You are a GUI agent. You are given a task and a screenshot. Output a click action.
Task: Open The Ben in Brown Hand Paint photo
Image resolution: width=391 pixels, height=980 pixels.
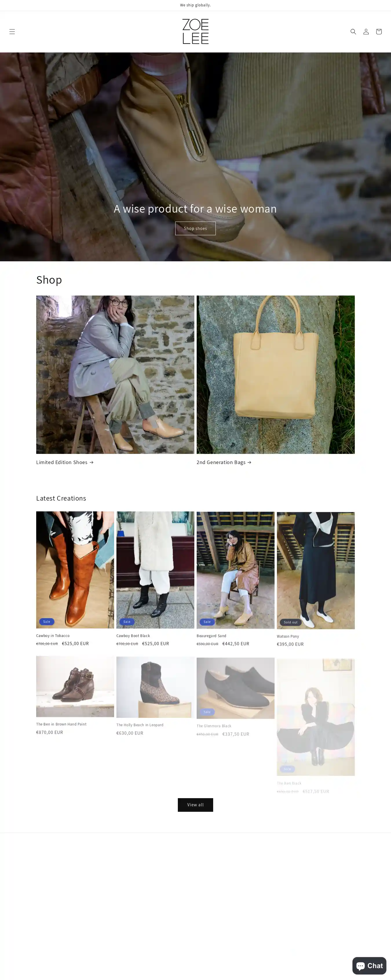75,686
